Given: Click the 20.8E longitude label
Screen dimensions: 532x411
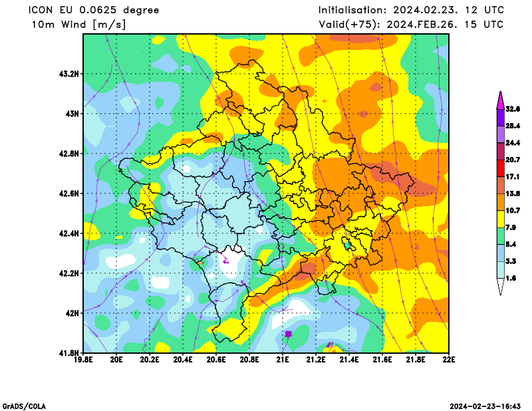Looking at the screenshot, I should pos(249,360).
